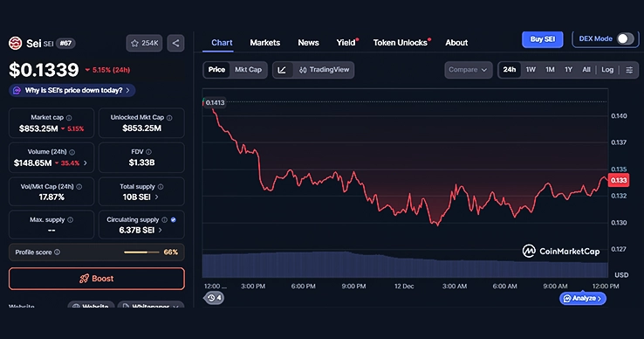Open chart settings sliders icon

point(629,70)
